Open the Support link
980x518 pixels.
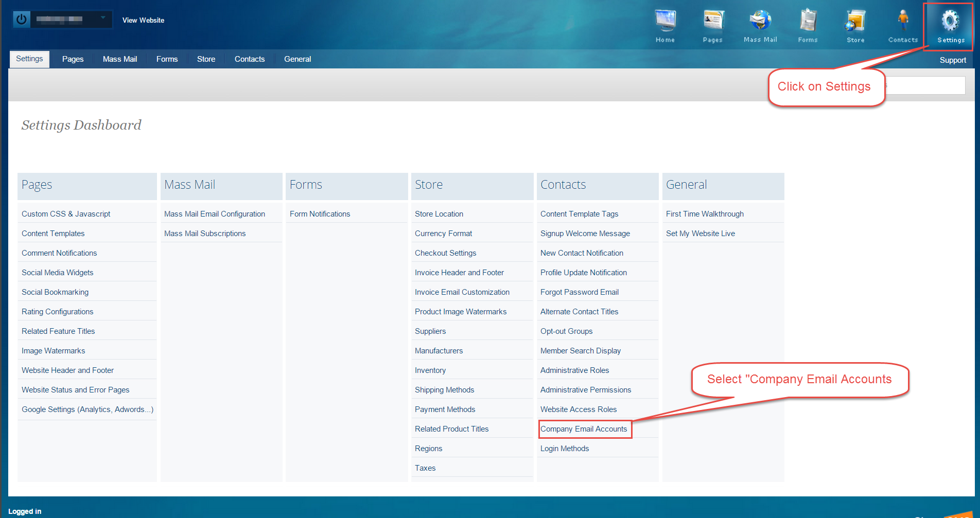coord(953,60)
